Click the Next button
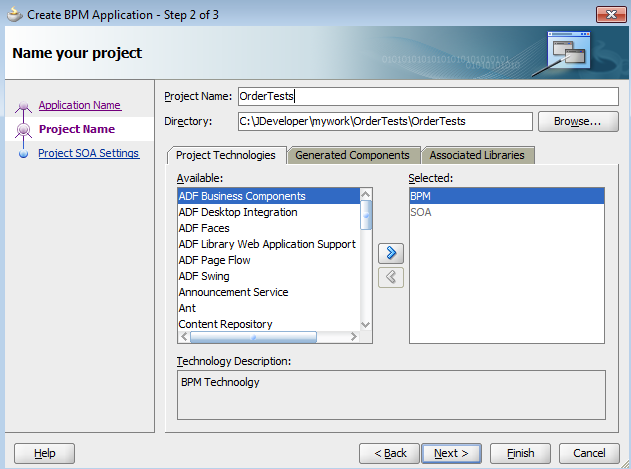Screen dimensions: 631x469 click(451, 453)
